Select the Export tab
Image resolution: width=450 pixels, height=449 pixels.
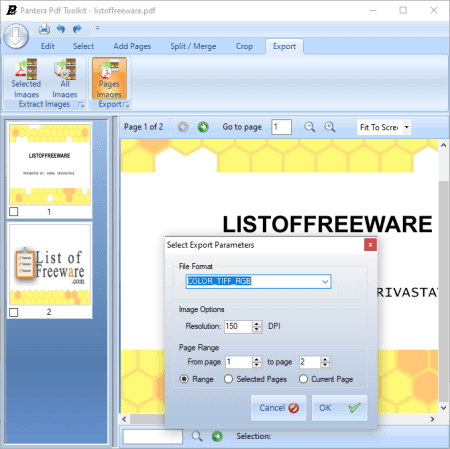[284, 46]
